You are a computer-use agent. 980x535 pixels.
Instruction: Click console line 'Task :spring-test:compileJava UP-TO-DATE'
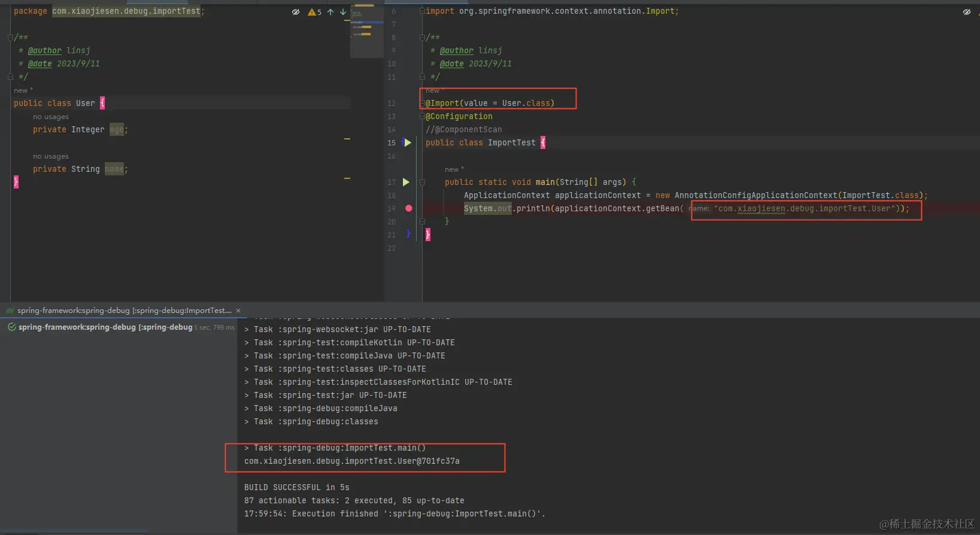[345, 355]
